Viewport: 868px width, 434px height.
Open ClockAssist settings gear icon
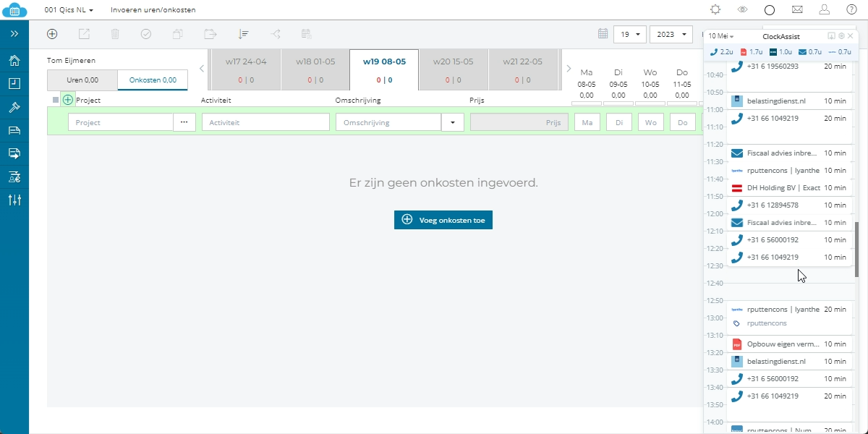tap(841, 36)
